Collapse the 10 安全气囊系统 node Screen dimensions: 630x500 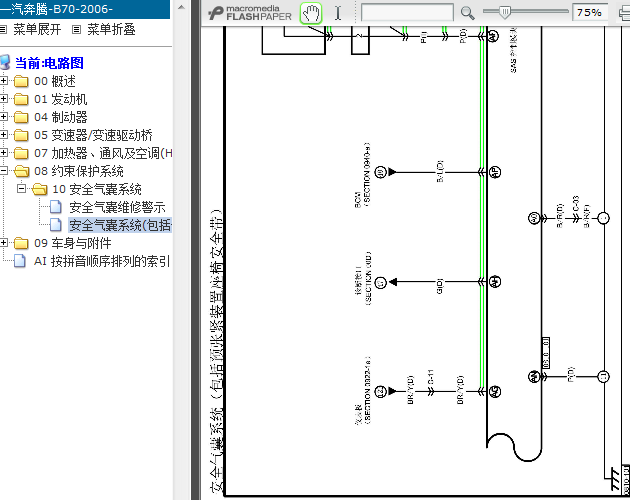(22, 189)
